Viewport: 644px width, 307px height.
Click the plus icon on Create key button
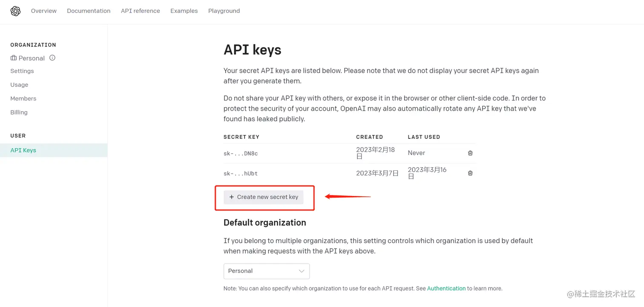[x=231, y=197]
